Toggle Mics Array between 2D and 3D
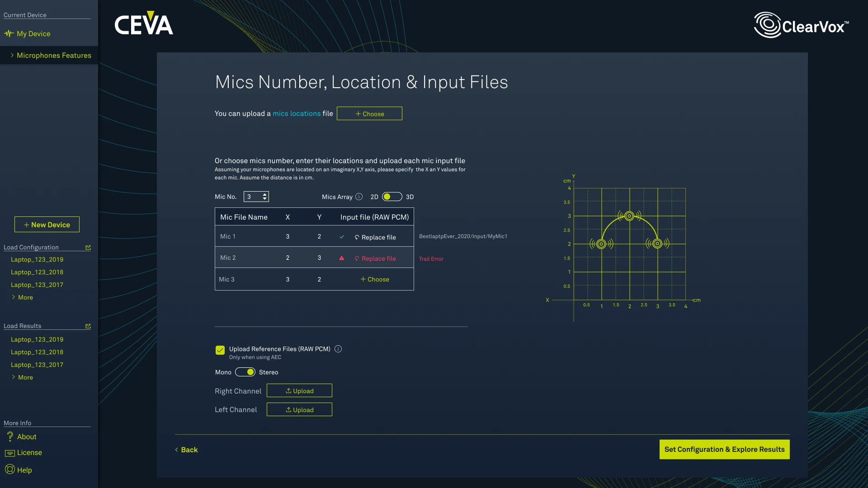This screenshot has height=488, width=868. pos(392,197)
